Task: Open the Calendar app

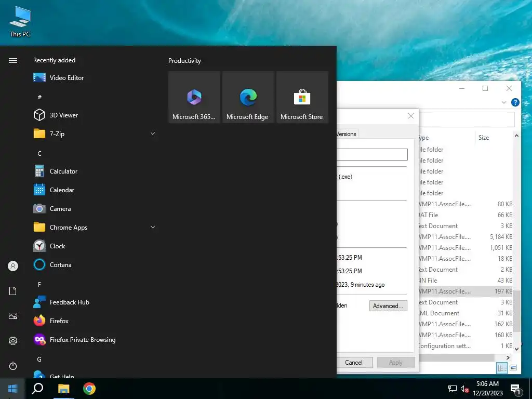Action: [95, 190]
